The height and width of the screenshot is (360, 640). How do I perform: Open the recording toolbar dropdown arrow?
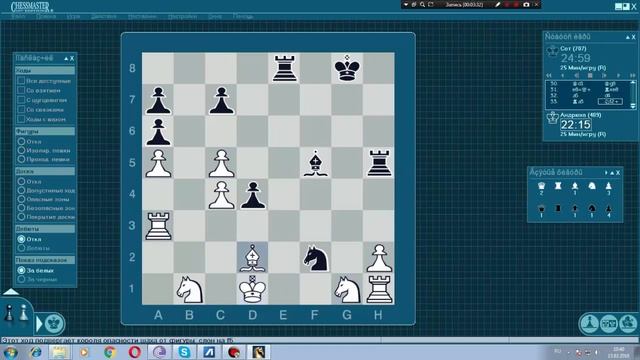(406, 4)
